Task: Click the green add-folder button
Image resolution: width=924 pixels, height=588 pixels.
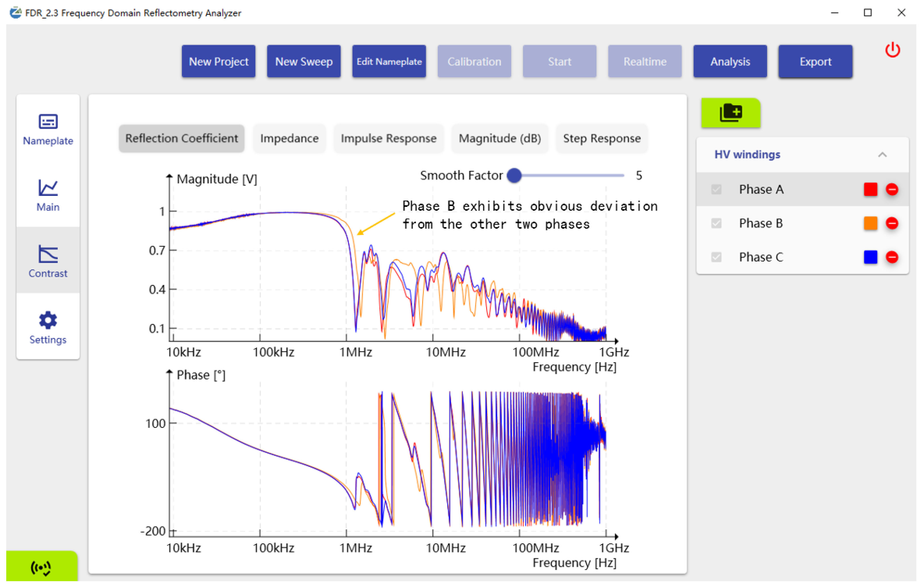Action: (x=731, y=113)
